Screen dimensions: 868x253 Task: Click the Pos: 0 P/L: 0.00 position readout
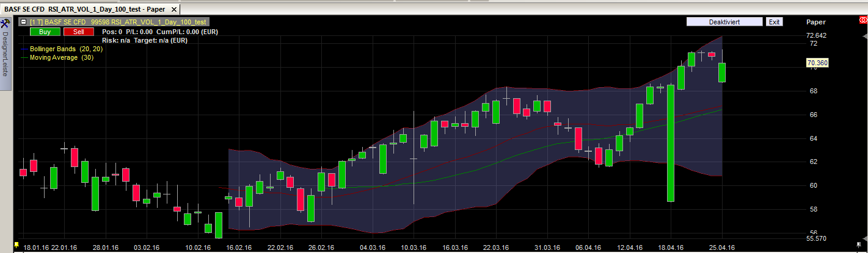pos(127,32)
